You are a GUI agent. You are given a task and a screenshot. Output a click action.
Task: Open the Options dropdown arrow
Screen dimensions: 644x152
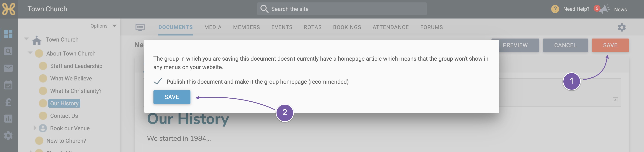click(115, 26)
